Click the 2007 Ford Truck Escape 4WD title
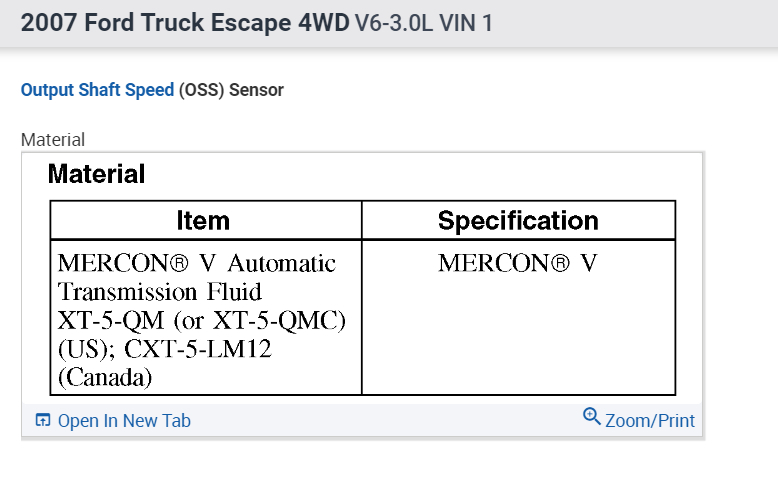The width and height of the screenshot is (778, 478). [x=185, y=23]
